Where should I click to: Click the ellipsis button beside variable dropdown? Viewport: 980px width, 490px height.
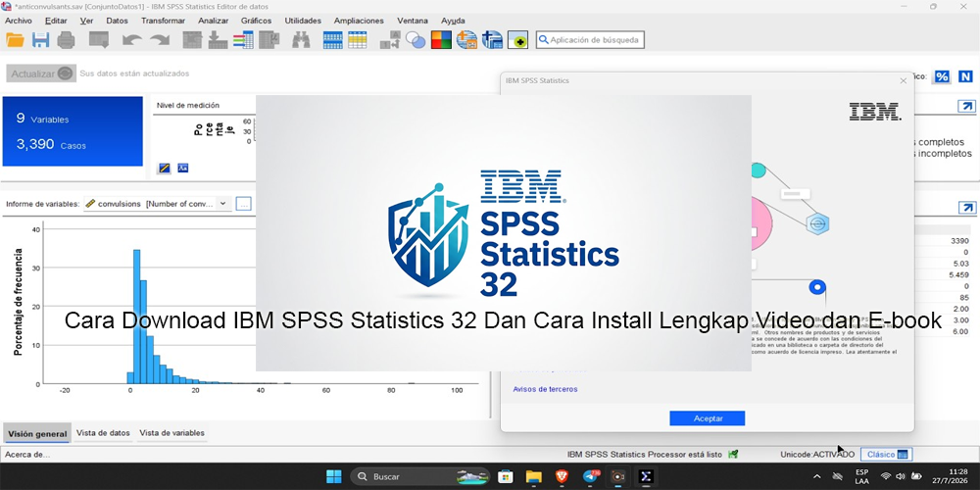coord(244,204)
